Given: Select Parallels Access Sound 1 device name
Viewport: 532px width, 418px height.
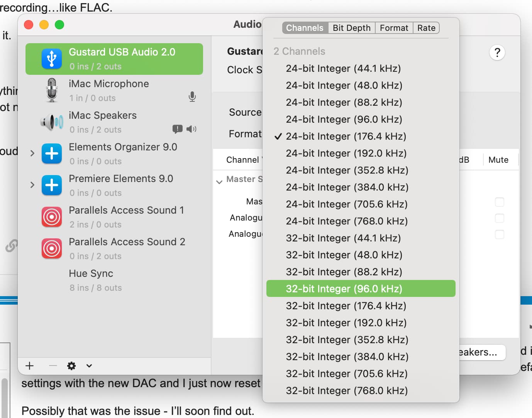Looking at the screenshot, I should (x=126, y=210).
